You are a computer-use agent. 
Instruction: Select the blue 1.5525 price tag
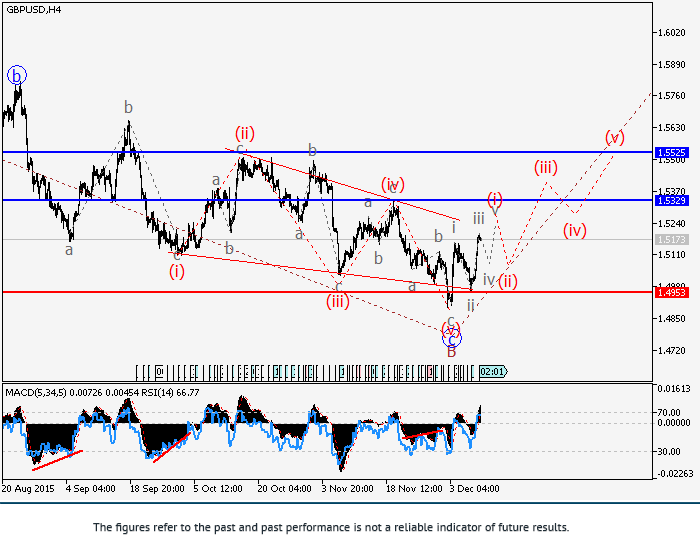point(672,152)
